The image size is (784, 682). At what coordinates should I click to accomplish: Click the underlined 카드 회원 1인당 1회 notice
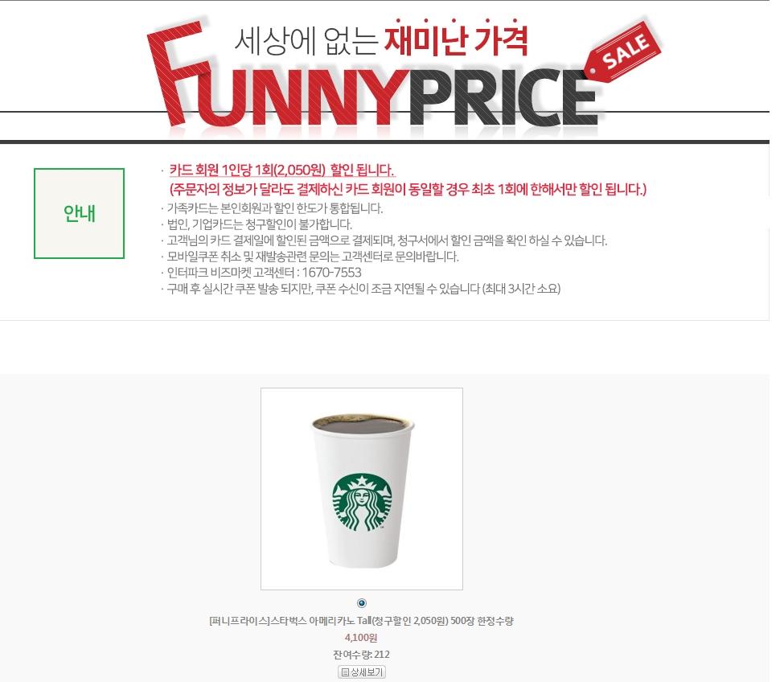[x=282, y=170]
